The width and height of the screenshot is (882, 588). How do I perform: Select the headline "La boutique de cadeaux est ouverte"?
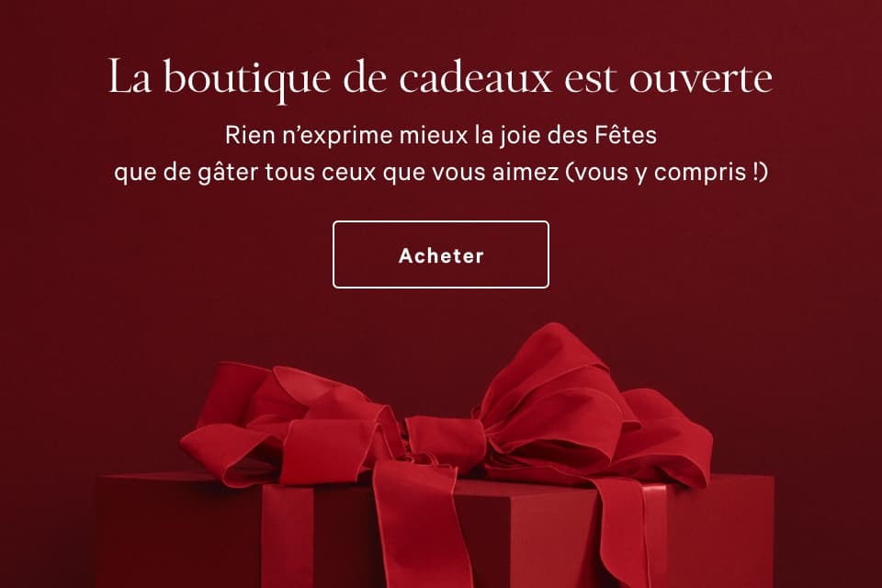(440, 78)
